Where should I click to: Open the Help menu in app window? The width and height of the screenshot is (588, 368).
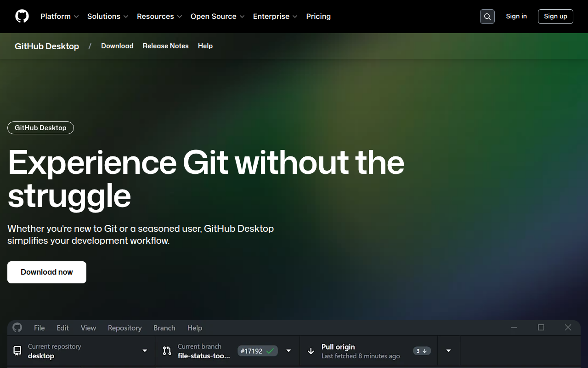coord(195,328)
